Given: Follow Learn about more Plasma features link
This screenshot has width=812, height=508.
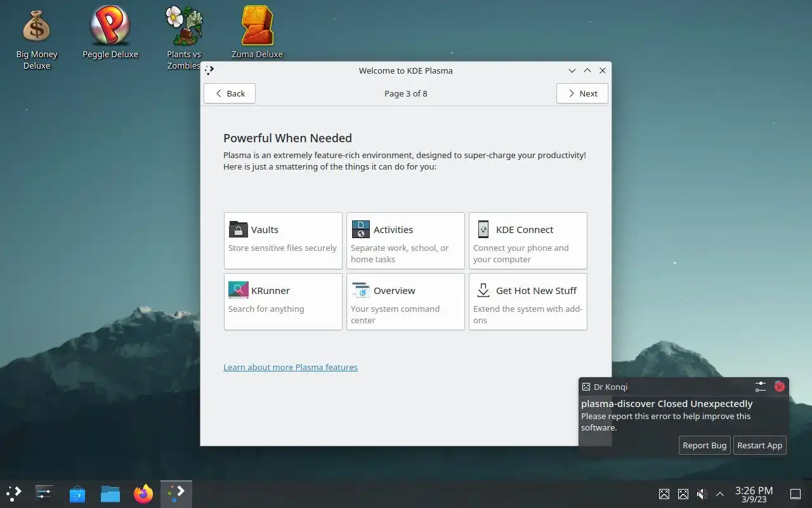Looking at the screenshot, I should pyautogui.click(x=291, y=367).
